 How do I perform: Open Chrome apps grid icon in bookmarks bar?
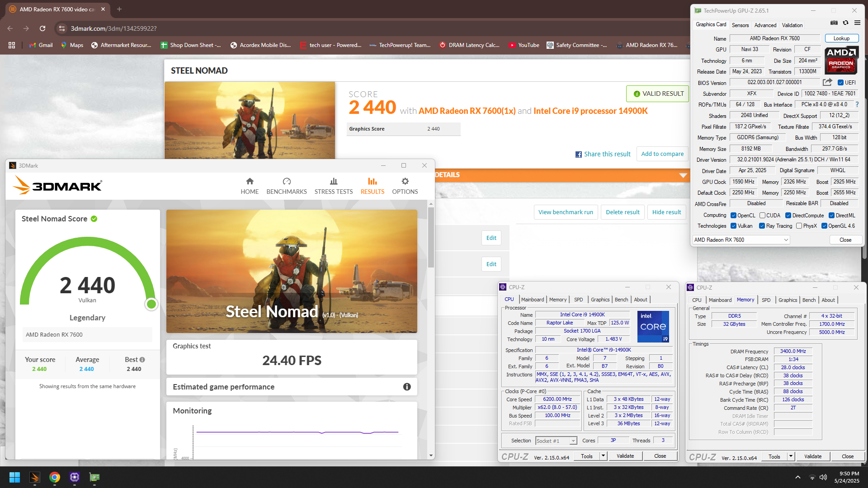pyautogui.click(x=12, y=45)
